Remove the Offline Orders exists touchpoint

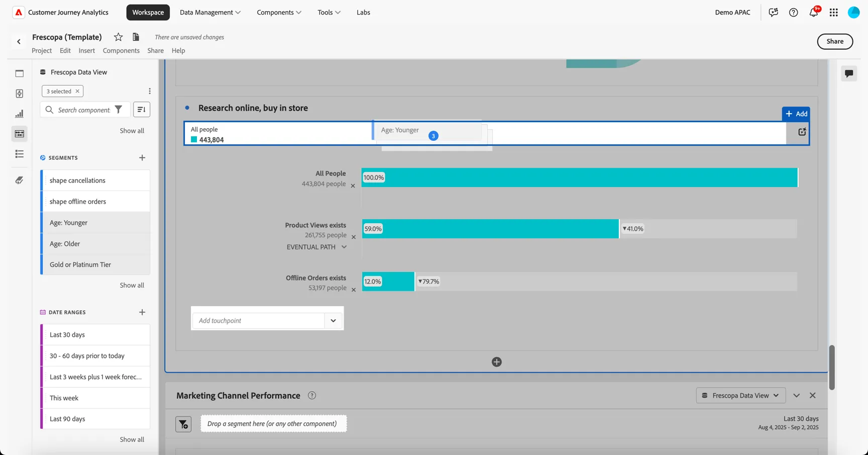coord(354,290)
